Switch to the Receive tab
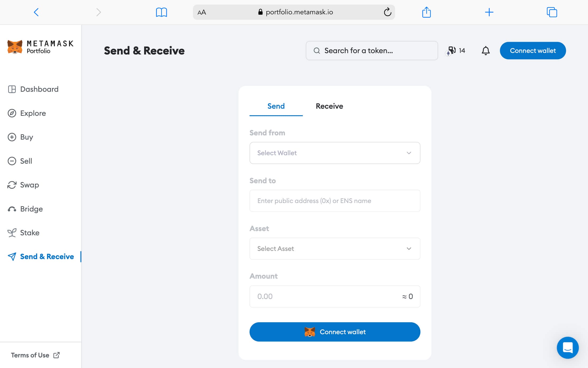Image resolution: width=588 pixels, height=368 pixels. coord(329,106)
